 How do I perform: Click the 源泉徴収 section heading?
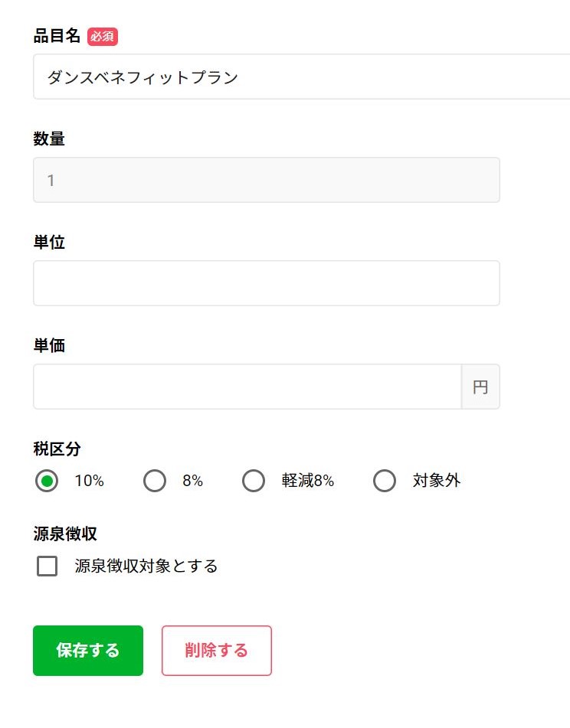pyautogui.click(x=64, y=534)
